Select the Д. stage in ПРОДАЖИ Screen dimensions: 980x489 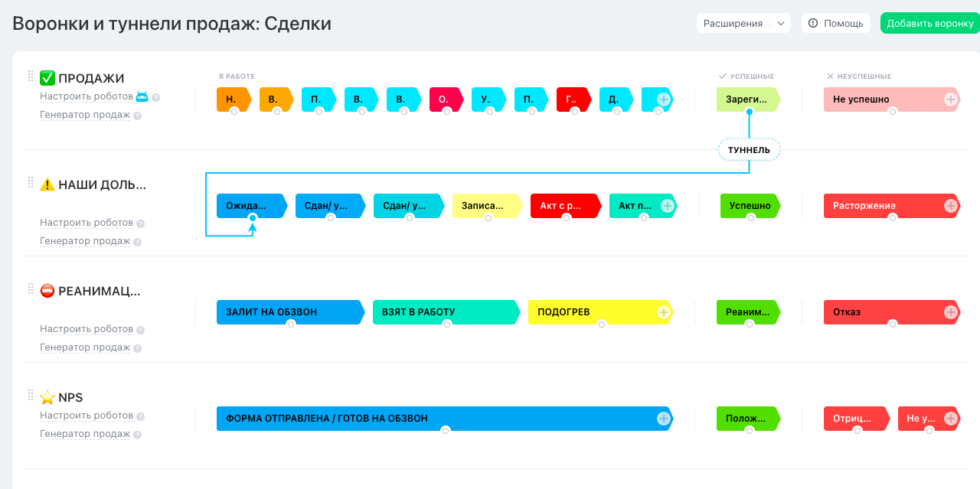[x=616, y=99]
